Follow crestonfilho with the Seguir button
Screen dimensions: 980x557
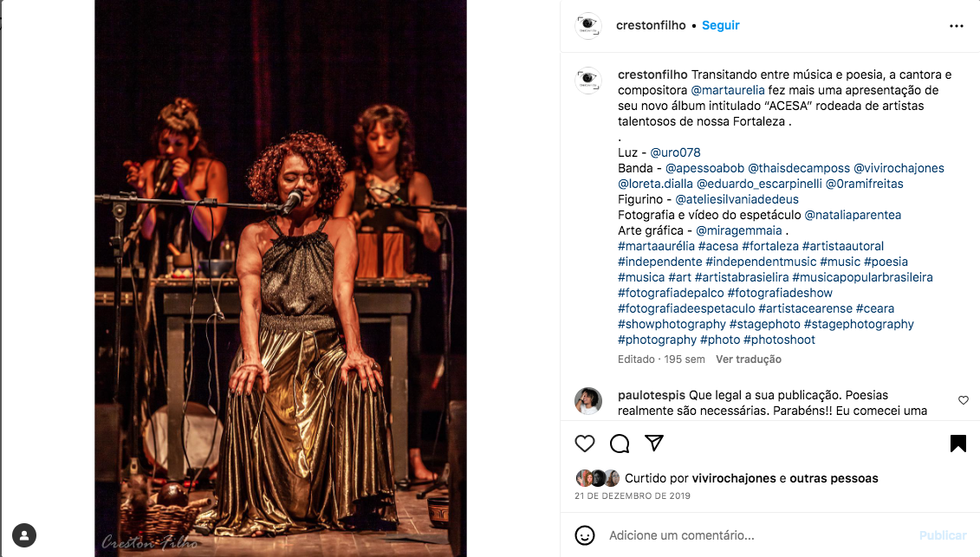coord(721,25)
